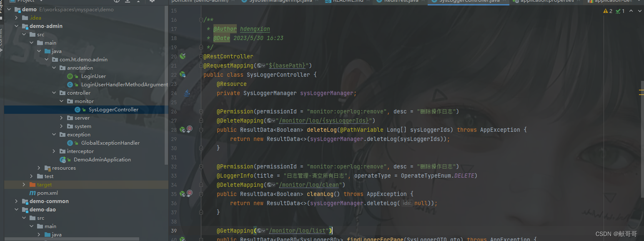The height and width of the screenshot is (241, 644).
Task: Click the warnings indicator showing 2
Action: [608, 11]
